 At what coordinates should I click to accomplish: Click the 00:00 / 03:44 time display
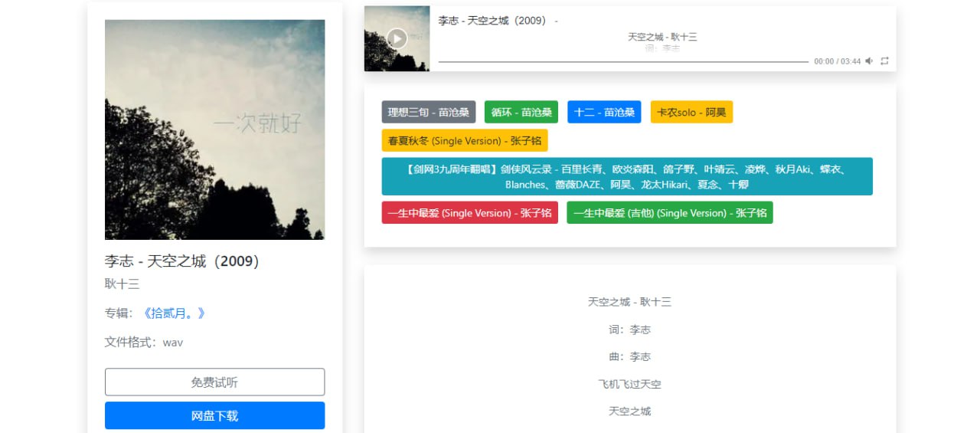point(837,61)
